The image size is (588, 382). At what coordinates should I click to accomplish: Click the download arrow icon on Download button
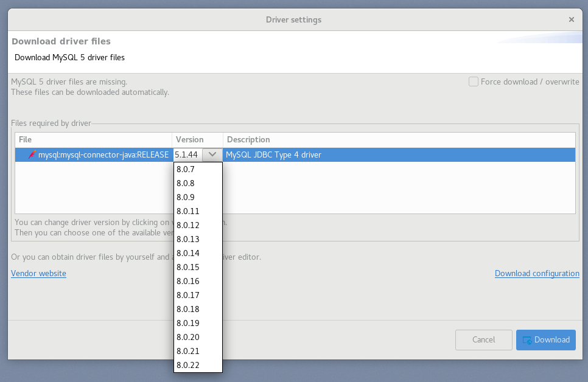click(x=526, y=339)
